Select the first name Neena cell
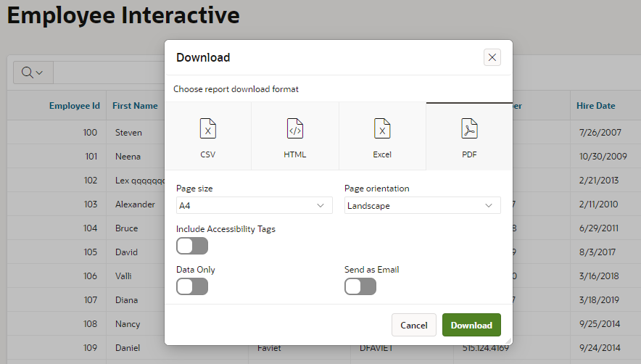Image resolution: width=641 pixels, height=364 pixels. (x=128, y=156)
